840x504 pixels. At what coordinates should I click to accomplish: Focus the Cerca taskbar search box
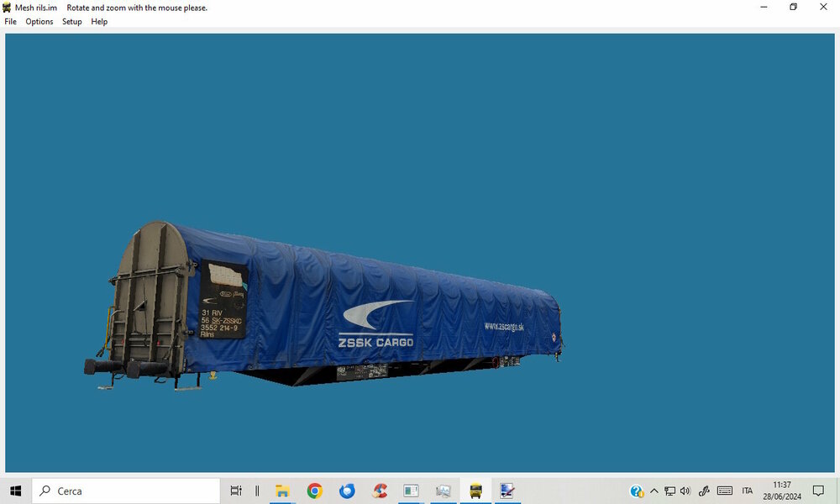126,491
